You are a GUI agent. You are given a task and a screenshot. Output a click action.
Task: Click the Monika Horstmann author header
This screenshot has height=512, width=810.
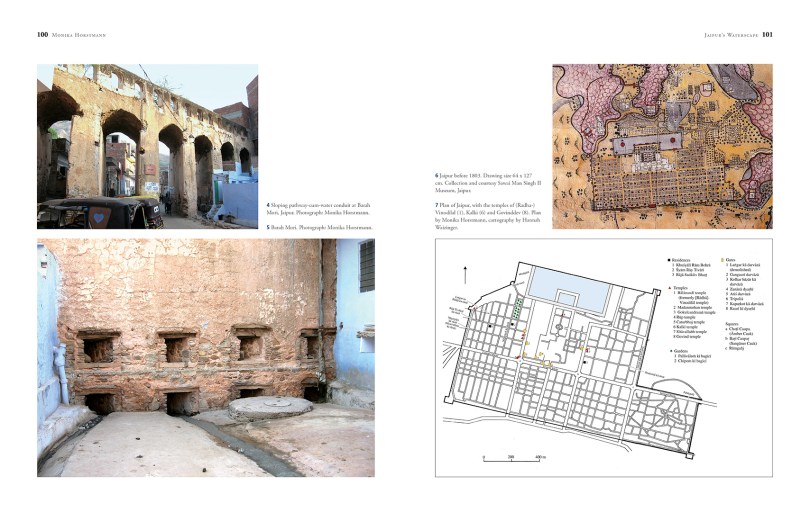(x=83, y=34)
